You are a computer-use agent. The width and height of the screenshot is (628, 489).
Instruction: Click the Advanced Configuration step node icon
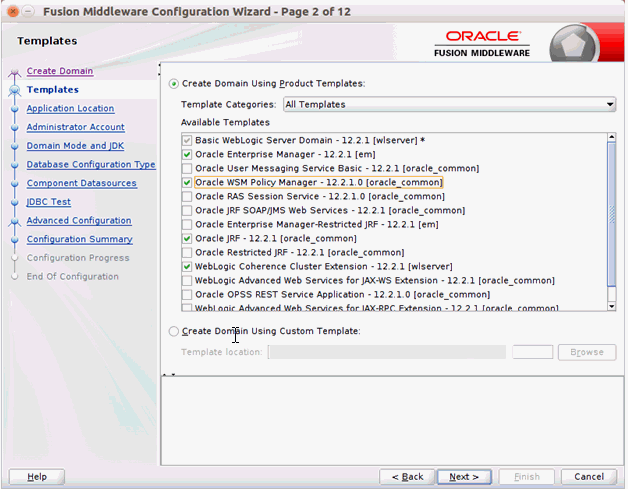(x=15, y=221)
